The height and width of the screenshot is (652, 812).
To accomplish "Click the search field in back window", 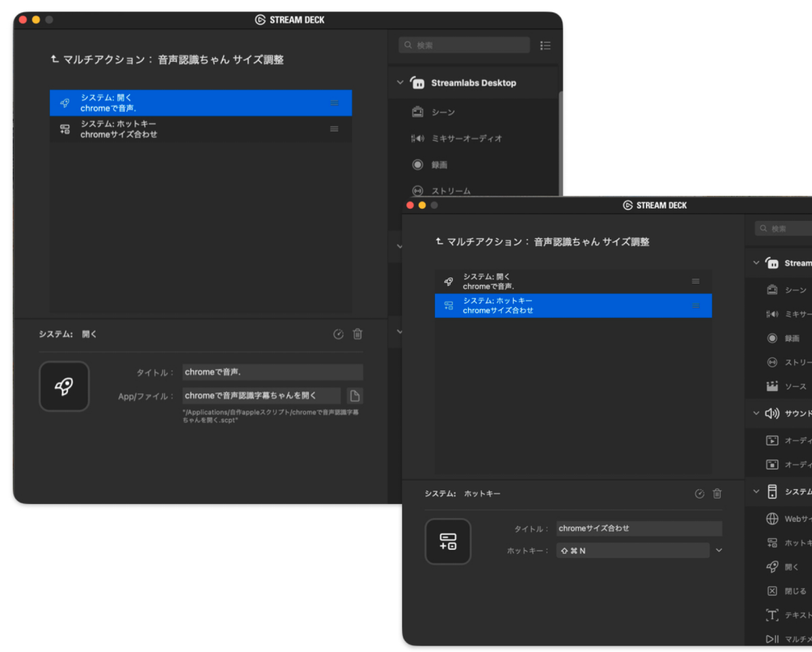I will [465, 45].
